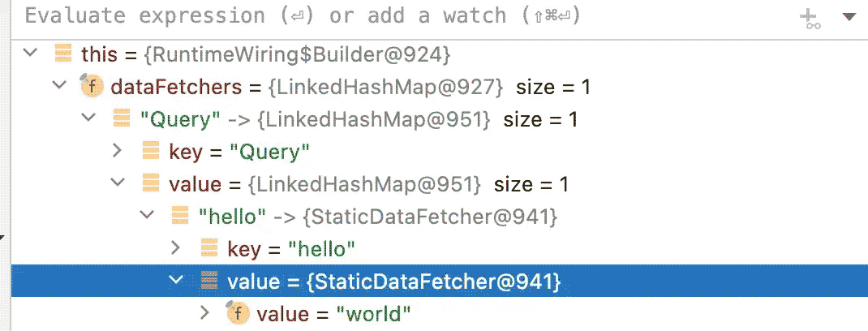This screenshot has width=868, height=331.
Task: Click the field icon beside value = "world"
Action: point(237,313)
